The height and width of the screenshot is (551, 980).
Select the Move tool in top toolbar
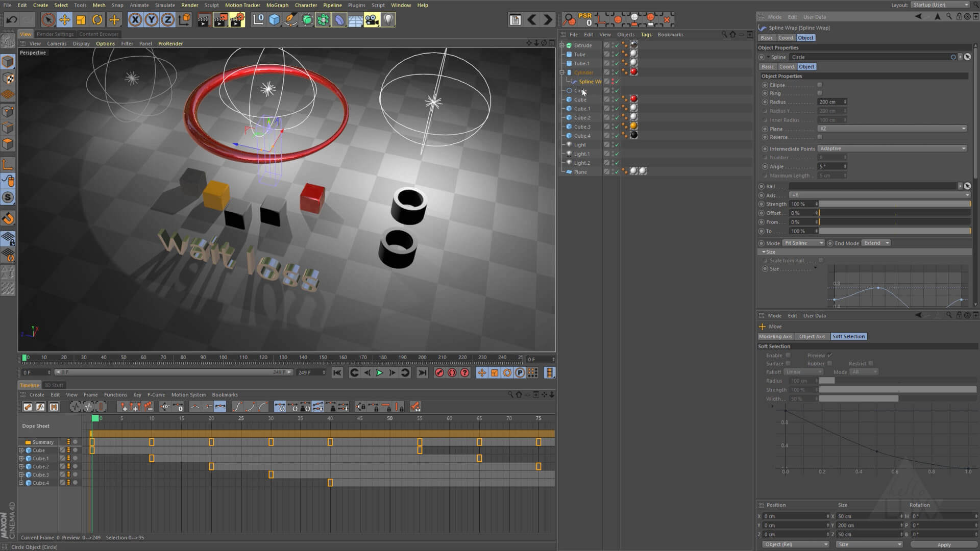click(x=64, y=20)
